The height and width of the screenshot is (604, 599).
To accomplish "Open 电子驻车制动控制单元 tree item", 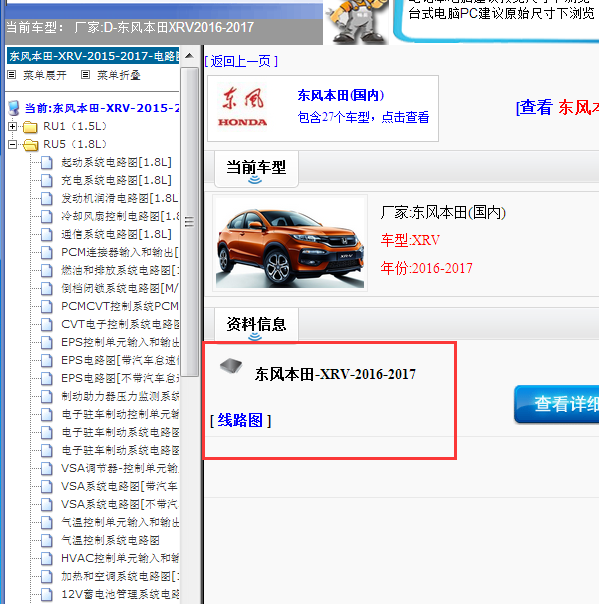I will click(120, 414).
